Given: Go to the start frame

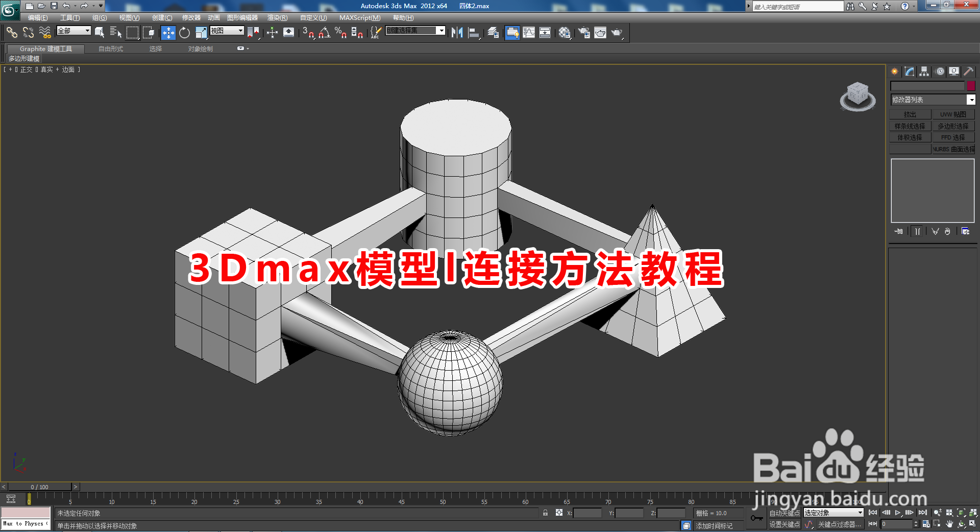Looking at the screenshot, I should [x=873, y=513].
